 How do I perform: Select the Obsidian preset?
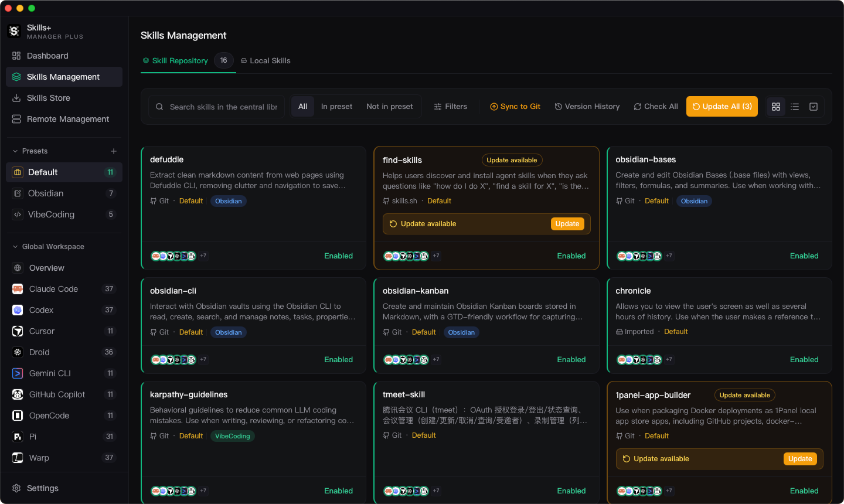[64, 193]
